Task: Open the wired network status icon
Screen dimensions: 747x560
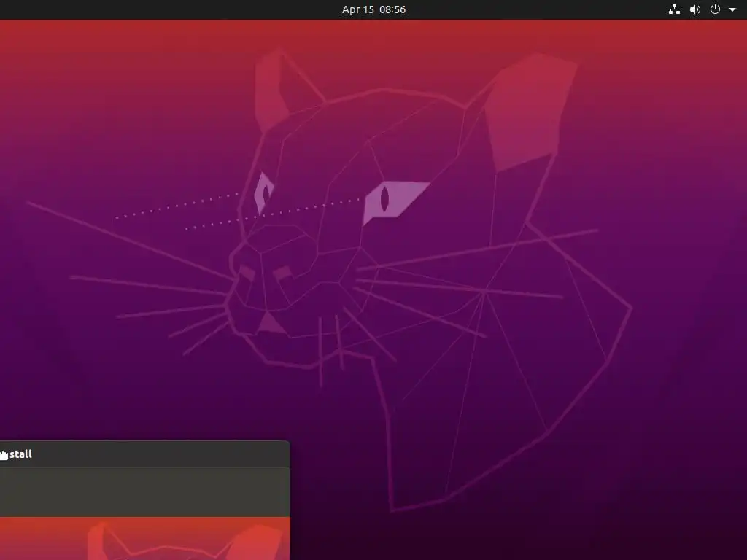Action: (x=674, y=9)
